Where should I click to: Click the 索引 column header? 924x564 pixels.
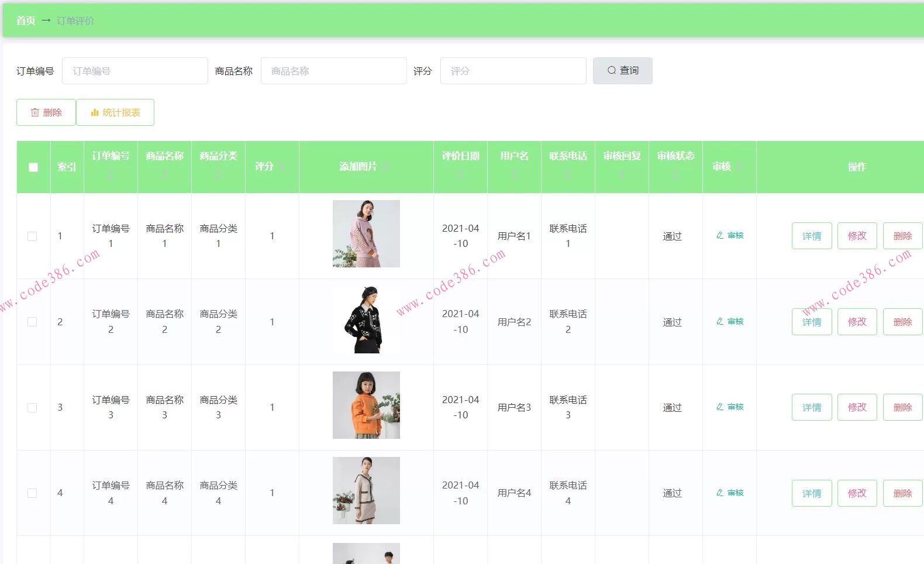[67, 167]
